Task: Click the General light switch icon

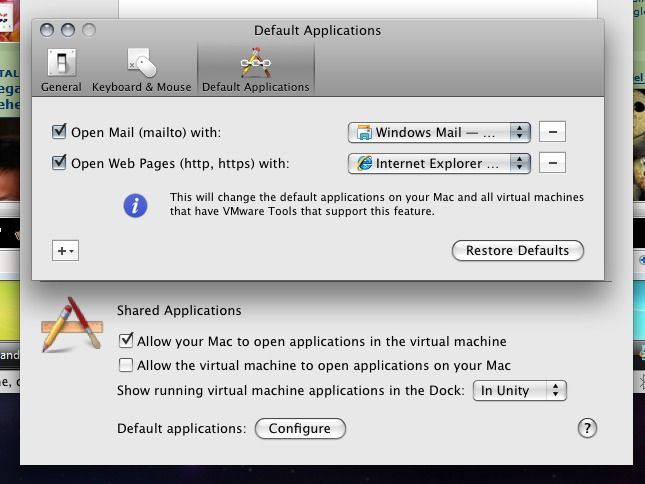Action: (61, 62)
